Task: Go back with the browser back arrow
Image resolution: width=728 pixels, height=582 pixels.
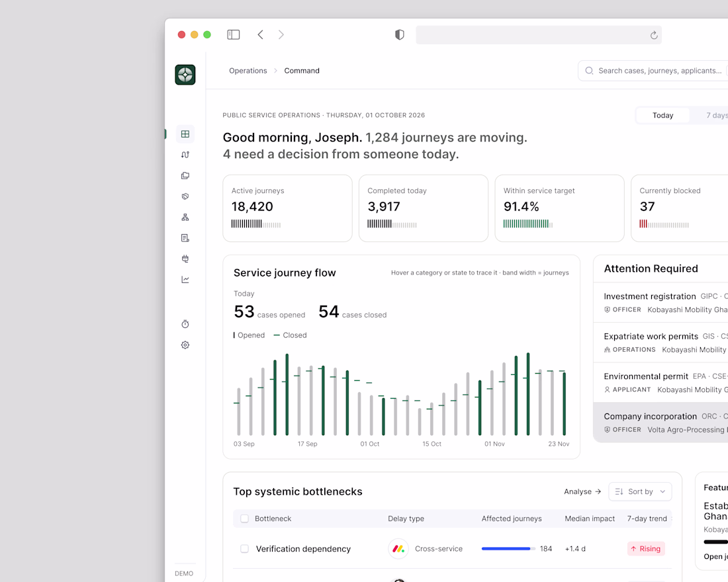Action: pyautogui.click(x=261, y=35)
